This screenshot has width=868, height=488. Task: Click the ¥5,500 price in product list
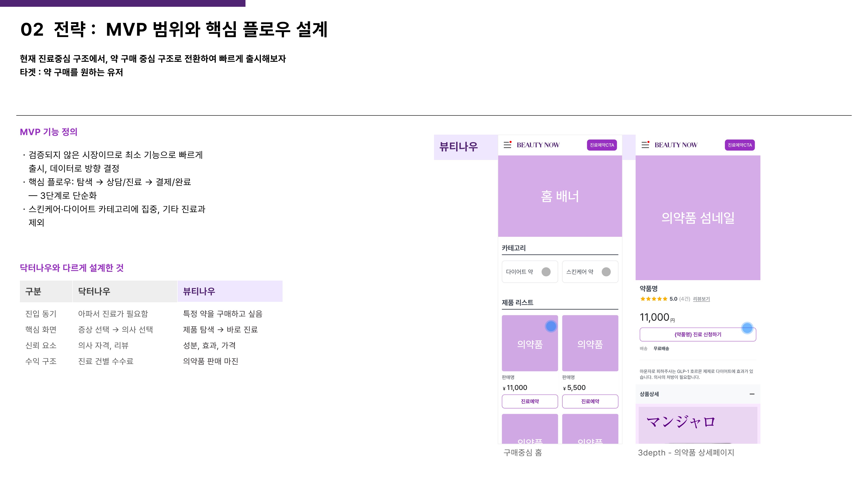[574, 388]
